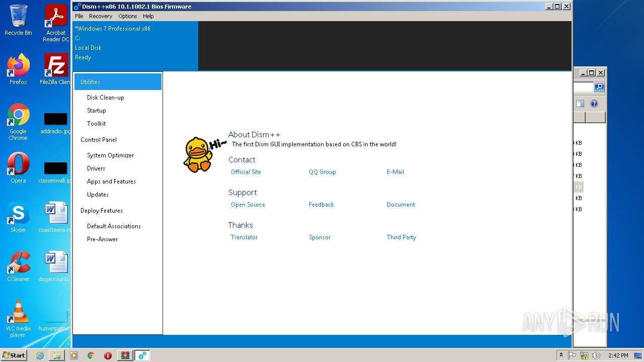
Task: Open the Options menu
Action: (128, 16)
